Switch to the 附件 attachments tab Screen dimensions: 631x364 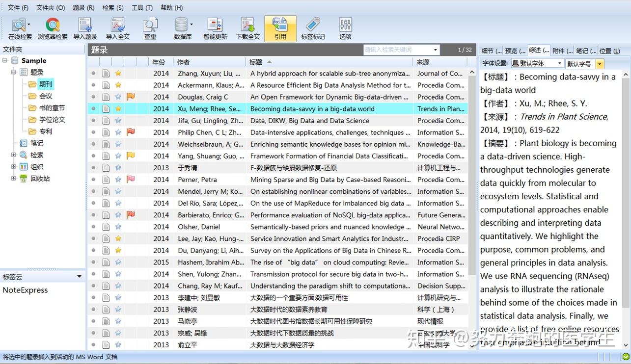(x=562, y=51)
